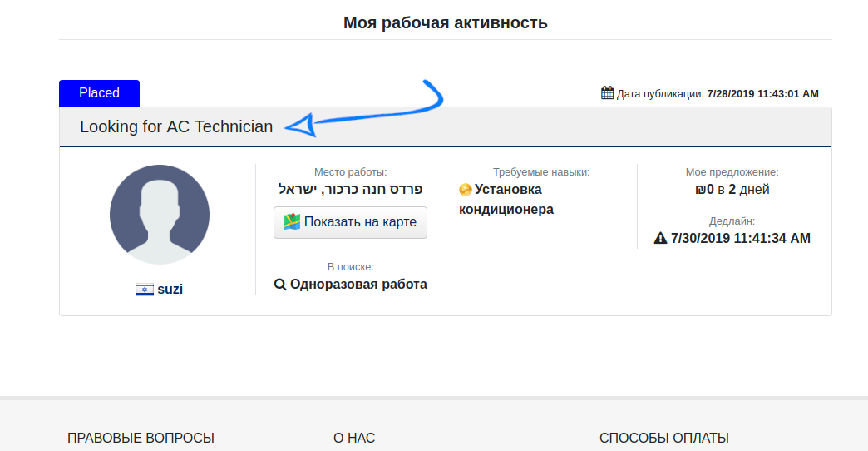Click the username suzi
The height and width of the screenshot is (451, 868).
tap(170, 290)
